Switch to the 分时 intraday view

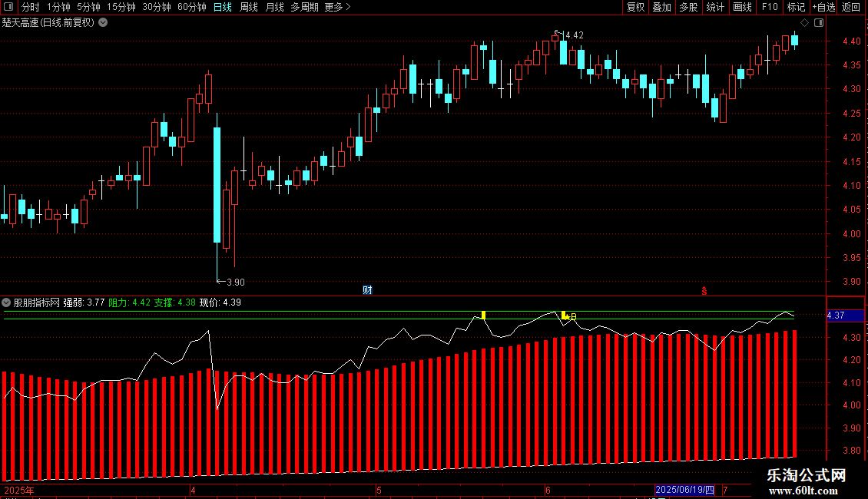[31, 7]
